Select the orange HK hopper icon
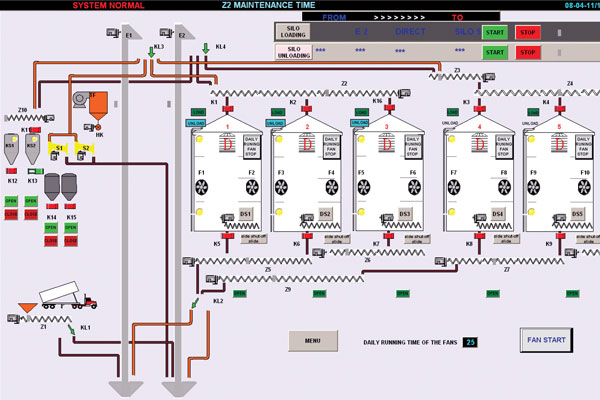Viewport: 600px width, 400px height. (x=98, y=105)
